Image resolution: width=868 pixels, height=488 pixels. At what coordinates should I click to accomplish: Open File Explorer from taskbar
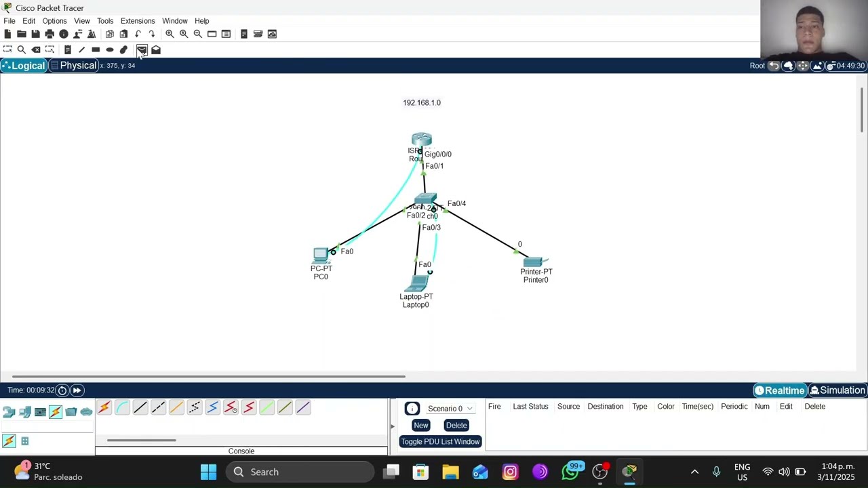(x=450, y=472)
